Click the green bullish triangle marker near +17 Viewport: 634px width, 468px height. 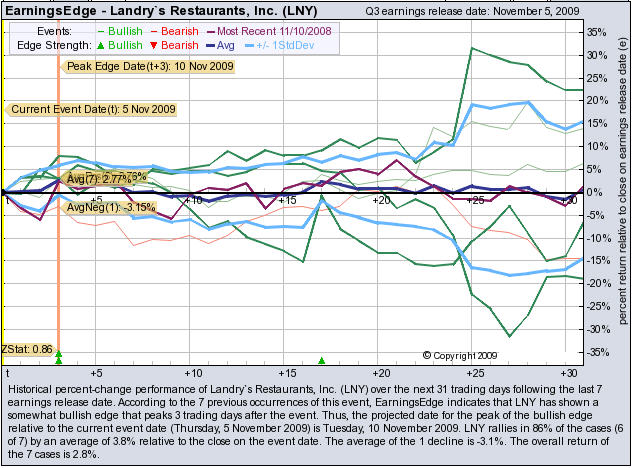pos(322,359)
